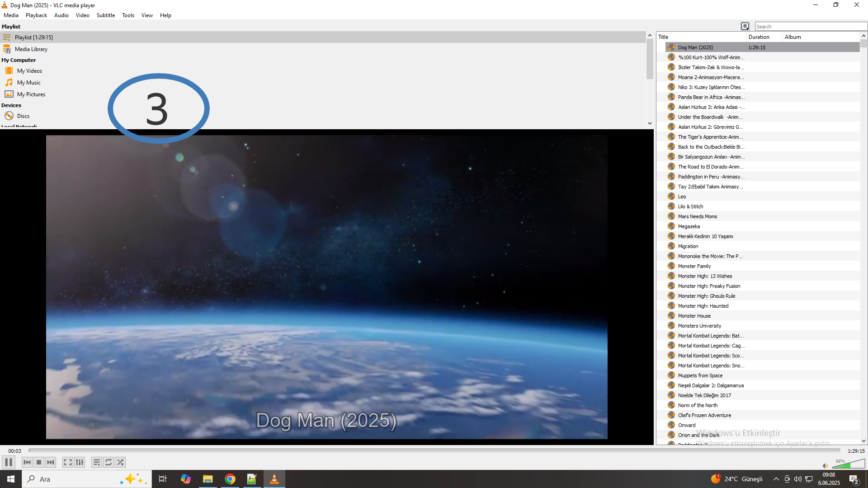Adjust the volume slider at 68%

coord(849,464)
